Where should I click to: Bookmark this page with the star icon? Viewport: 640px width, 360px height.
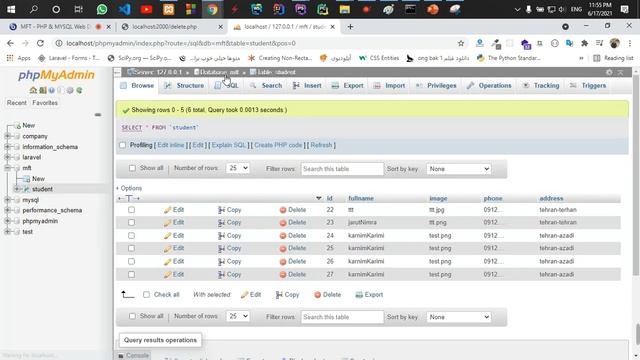[461, 43]
